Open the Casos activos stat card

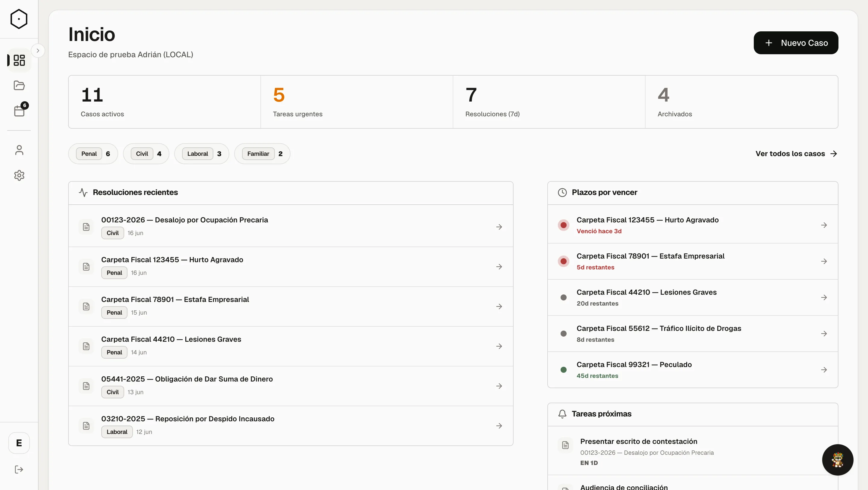pos(165,102)
